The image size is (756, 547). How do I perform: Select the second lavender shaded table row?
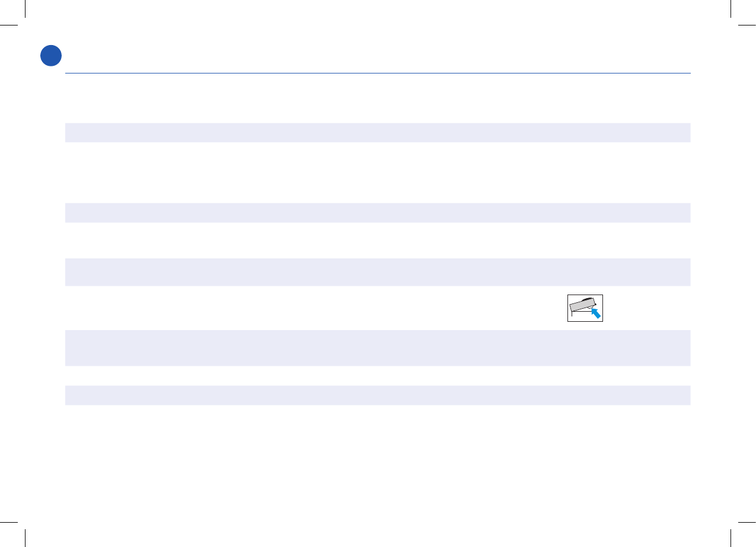point(377,213)
